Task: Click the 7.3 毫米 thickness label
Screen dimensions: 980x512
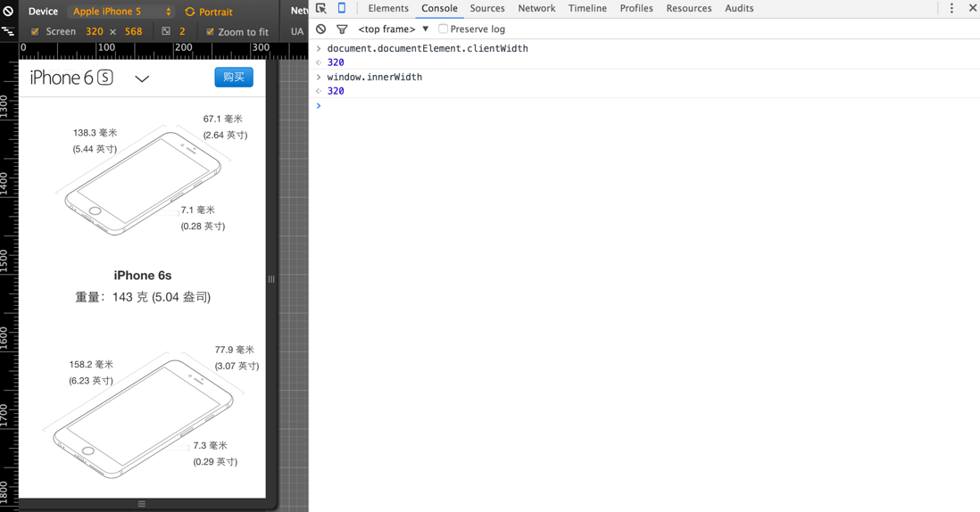Action: 210,445
